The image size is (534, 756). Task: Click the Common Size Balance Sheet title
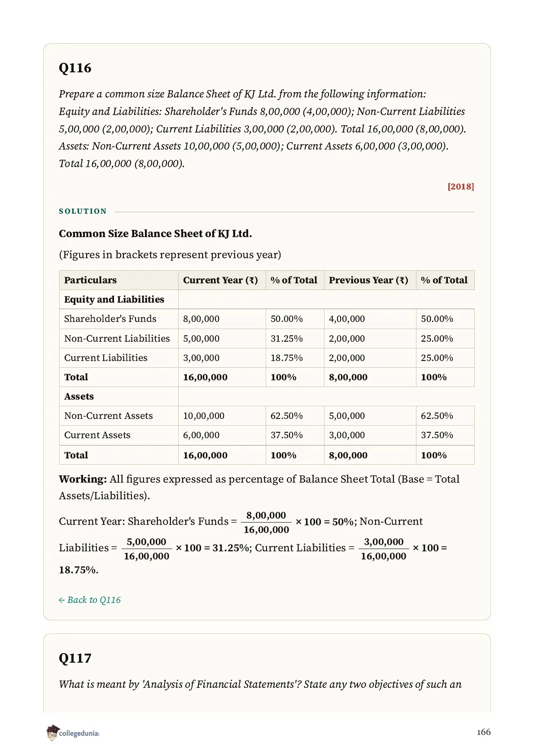[155, 233]
